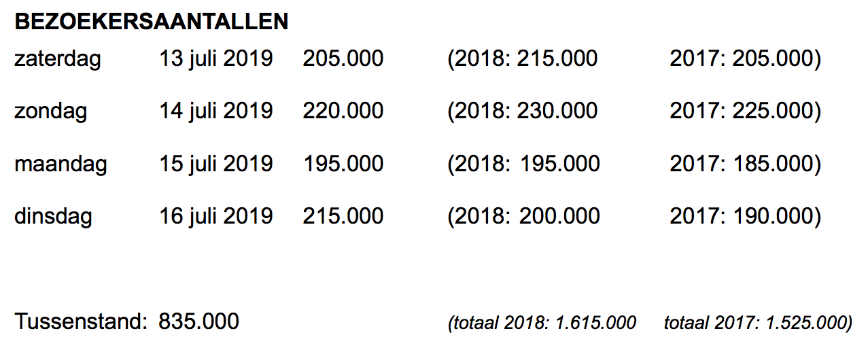The image size is (868, 348).
Task: Click the Tussenstand label
Action: [81, 321]
